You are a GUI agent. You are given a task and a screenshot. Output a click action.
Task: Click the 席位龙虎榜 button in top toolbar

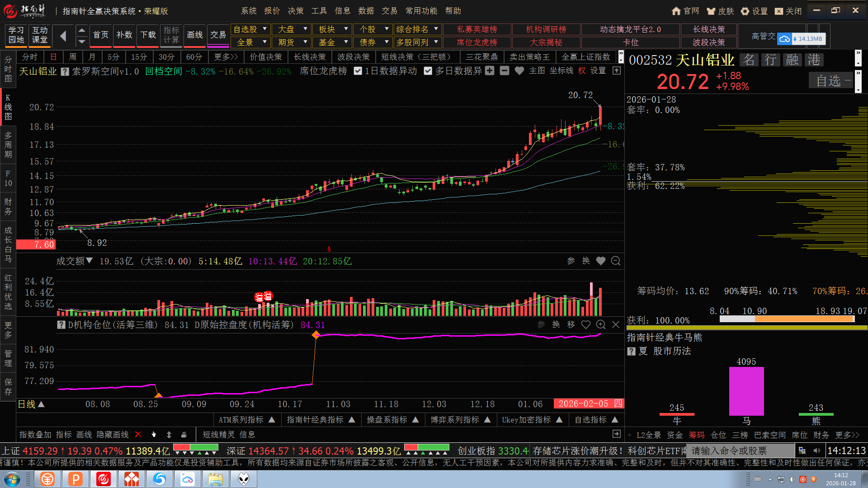(477, 42)
